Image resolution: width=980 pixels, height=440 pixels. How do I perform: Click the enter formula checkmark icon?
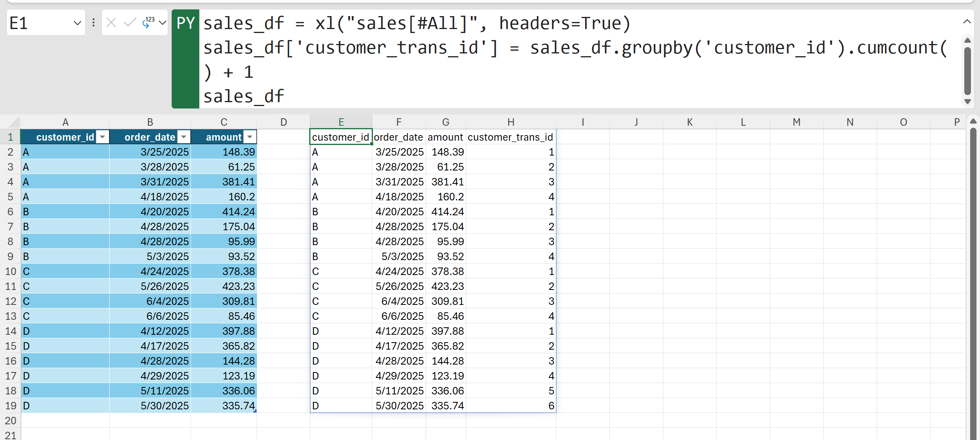(x=130, y=23)
